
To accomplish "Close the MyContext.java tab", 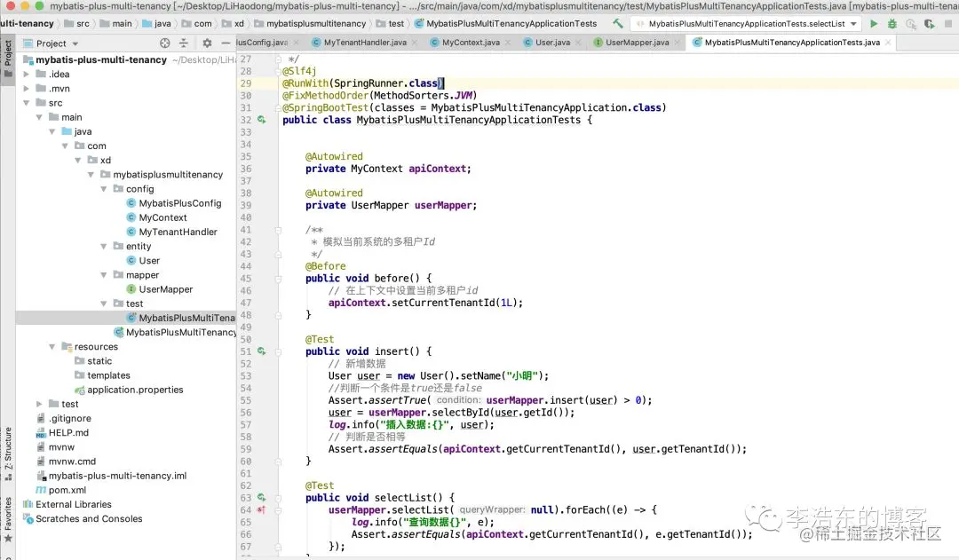I will tap(509, 43).
